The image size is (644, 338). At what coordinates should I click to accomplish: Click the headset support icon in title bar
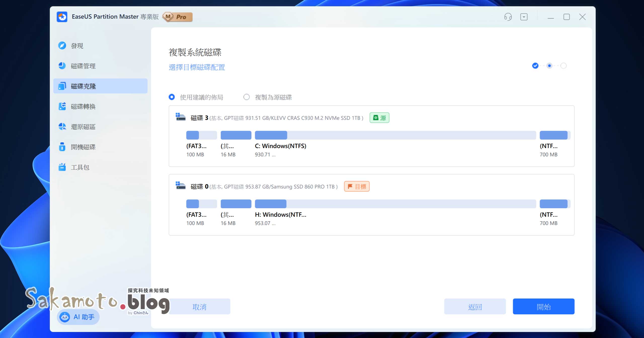click(x=508, y=17)
